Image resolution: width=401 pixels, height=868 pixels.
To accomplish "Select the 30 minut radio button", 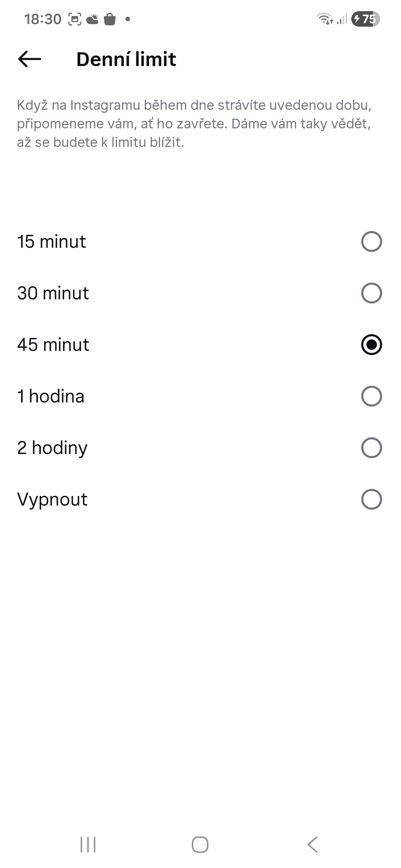I will (x=371, y=293).
